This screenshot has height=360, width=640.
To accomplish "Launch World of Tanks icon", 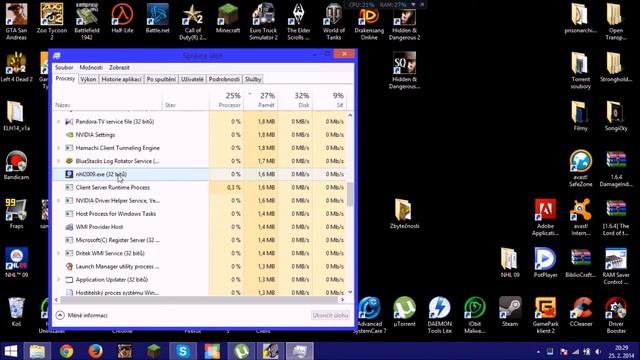I will coord(333,21).
